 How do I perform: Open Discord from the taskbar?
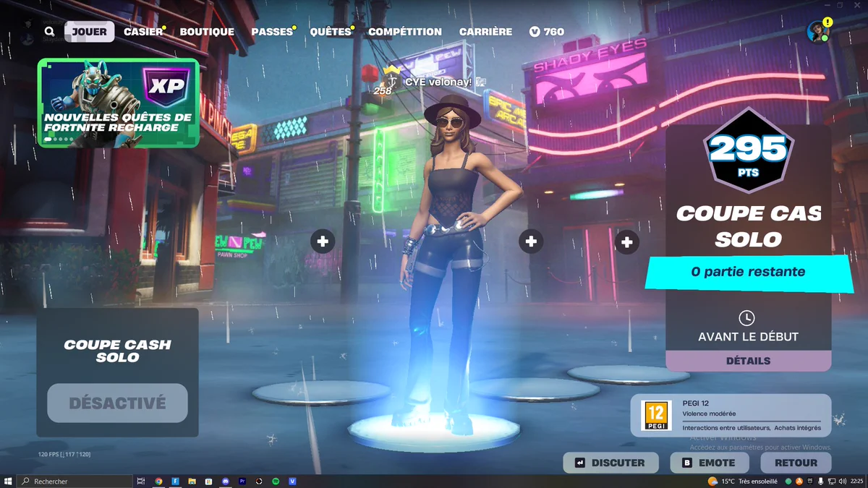pyautogui.click(x=226, y=481)
